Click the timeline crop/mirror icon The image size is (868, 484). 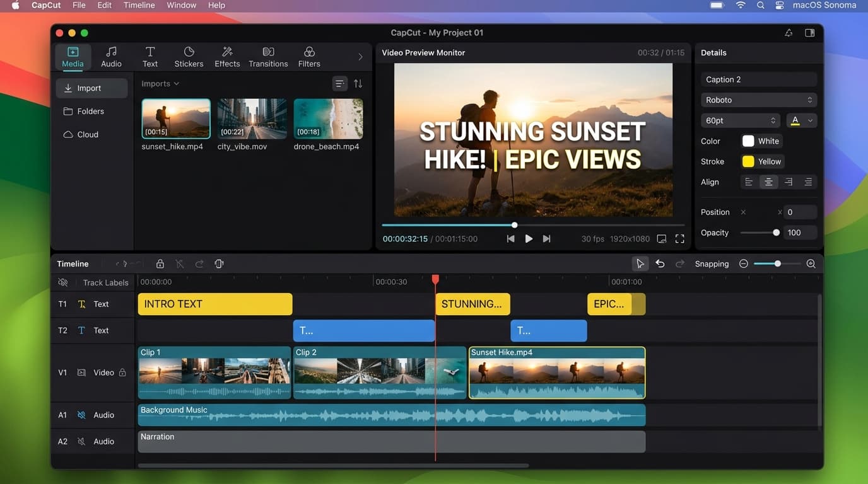(x=219, y=264)
